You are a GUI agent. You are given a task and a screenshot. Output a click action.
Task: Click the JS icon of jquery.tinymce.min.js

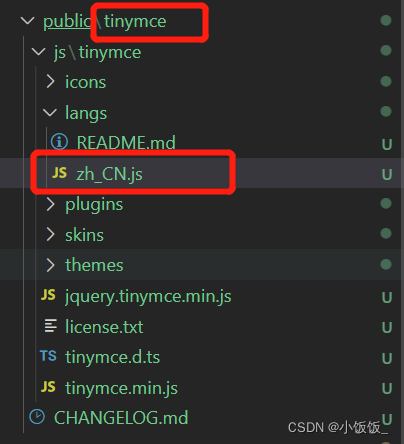click(x=48, y=295)
